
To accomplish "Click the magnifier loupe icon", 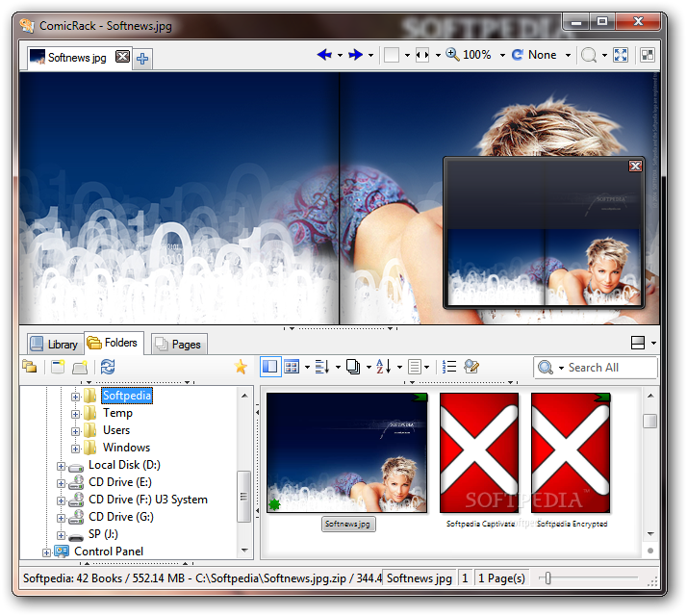I will 589,55.
